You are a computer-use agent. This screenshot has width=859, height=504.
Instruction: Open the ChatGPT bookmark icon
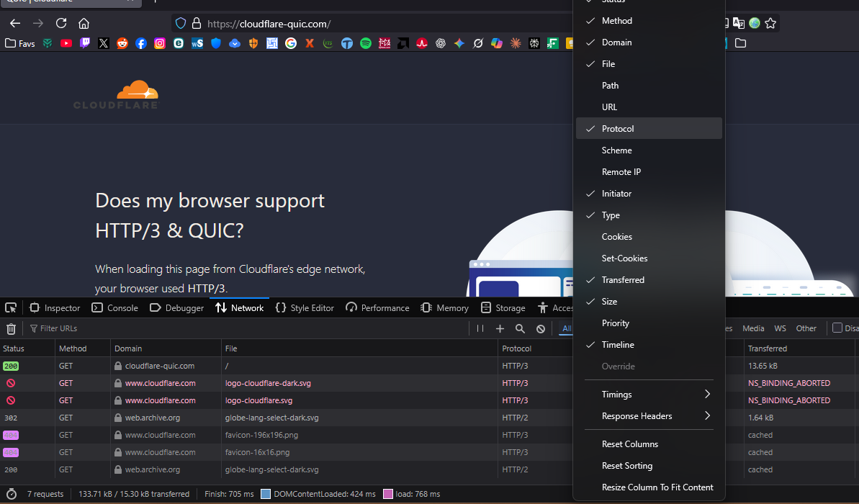(x=441, y=43)
